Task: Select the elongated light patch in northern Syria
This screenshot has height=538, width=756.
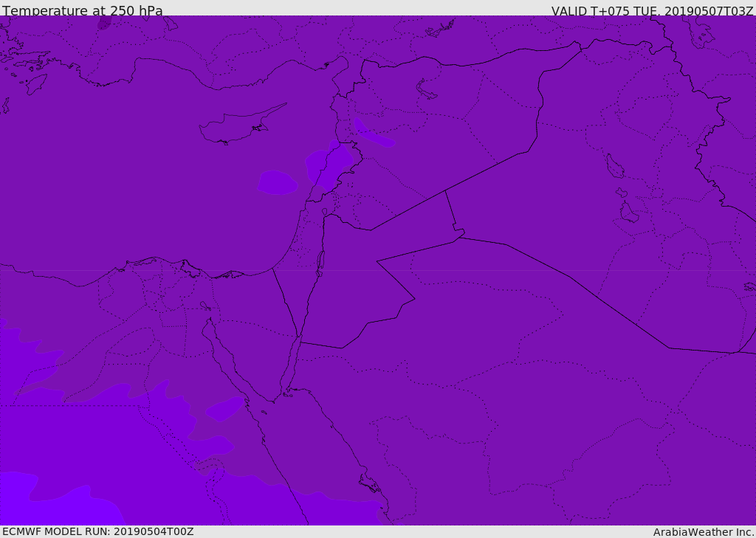Action: point(373,134)
